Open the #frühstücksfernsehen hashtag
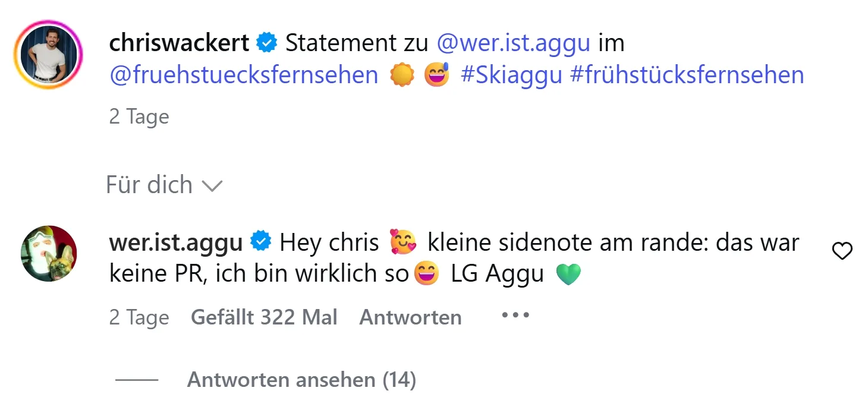This screenshot has width=868, height=394. (x=687, y=75)
